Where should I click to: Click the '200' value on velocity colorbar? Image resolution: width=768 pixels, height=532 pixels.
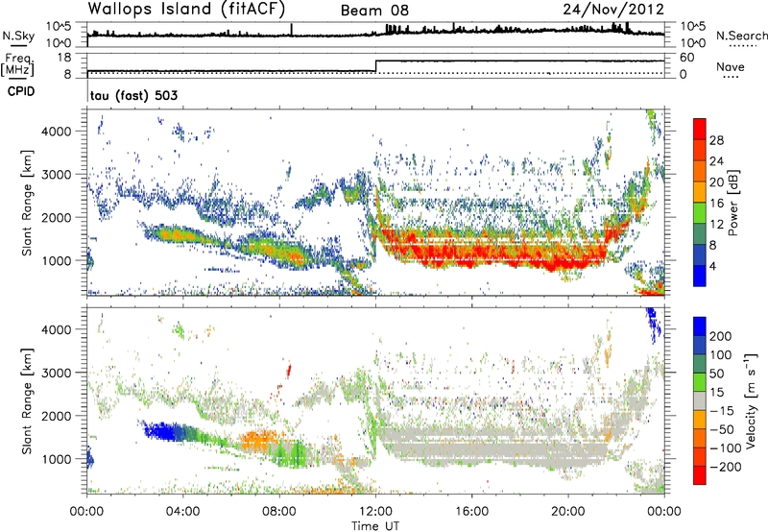[x=721, y=336]
